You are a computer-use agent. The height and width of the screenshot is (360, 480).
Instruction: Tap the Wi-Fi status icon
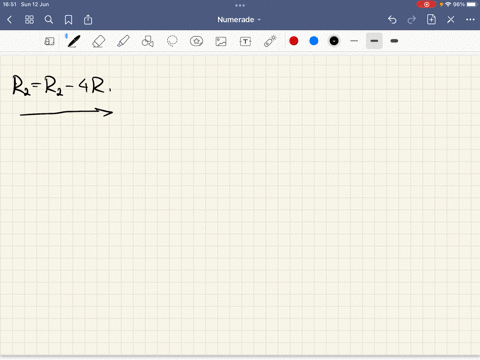point(448,4)
